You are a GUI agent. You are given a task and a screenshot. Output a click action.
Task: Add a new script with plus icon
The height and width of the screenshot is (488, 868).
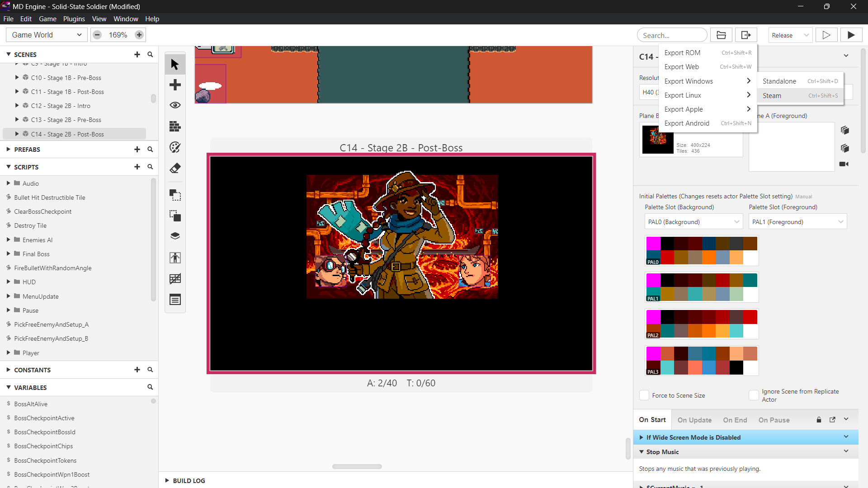tap(137, 167)
